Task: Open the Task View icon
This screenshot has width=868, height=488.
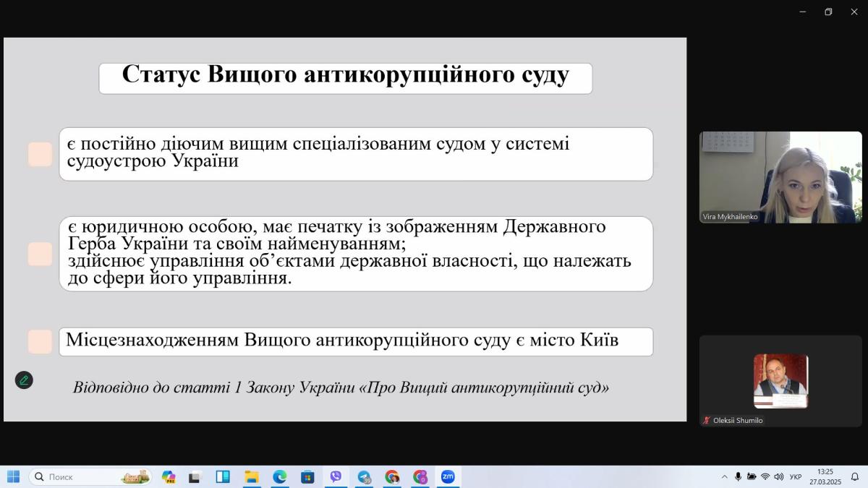Action: click(x=195, y=476)
